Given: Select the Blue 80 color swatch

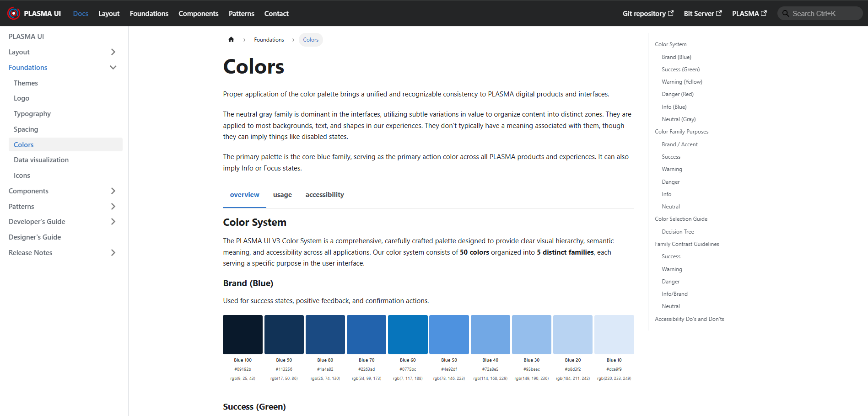Looking at the screenshot, I should (x=325, y=335).
